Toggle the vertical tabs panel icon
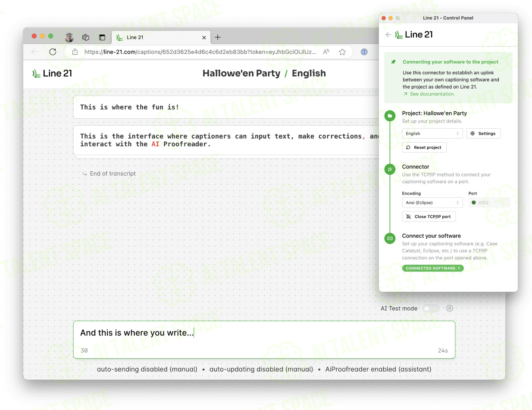532x410 pixels. pyautogui.click(x=102, y=38)
